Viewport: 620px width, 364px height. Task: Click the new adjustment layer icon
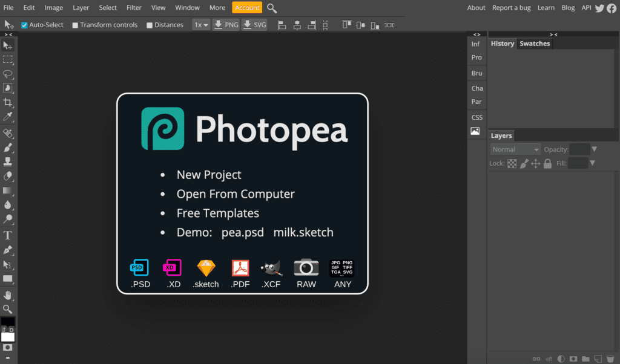(561, 359)
